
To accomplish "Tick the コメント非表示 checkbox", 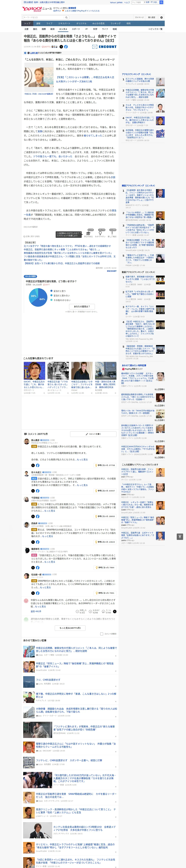I will point(102,633).
